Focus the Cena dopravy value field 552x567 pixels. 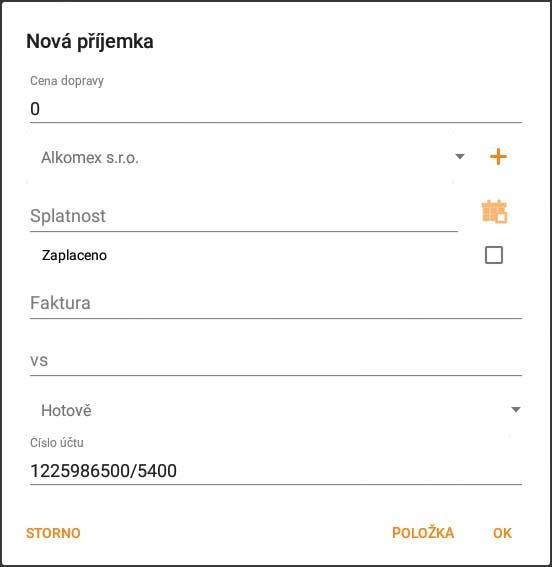pos(276,109)
